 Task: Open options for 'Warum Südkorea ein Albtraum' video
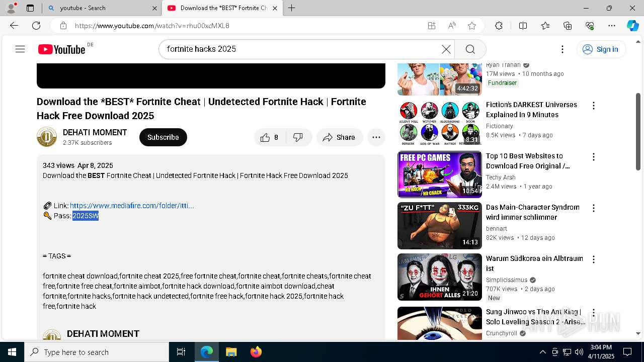click(594, 259)
